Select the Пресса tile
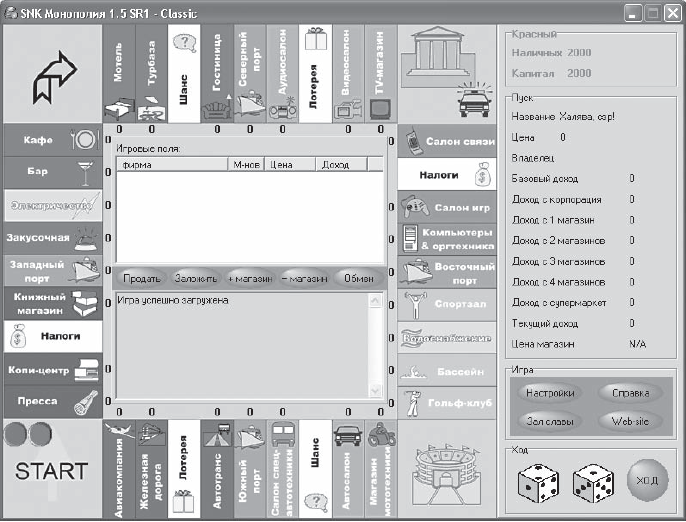Image resolution: width=686 pixels, height=522 pixels. click(x=52, y=402)
